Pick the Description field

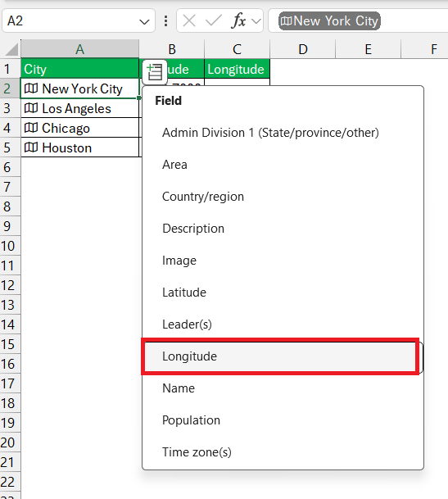coord(283,229)
